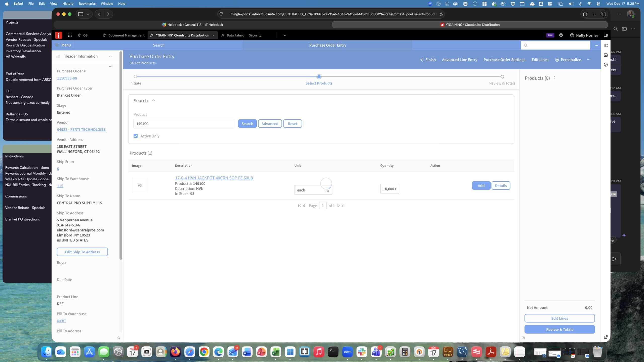
Task: Open page in new window icon
Action: (x=606, y=337)
